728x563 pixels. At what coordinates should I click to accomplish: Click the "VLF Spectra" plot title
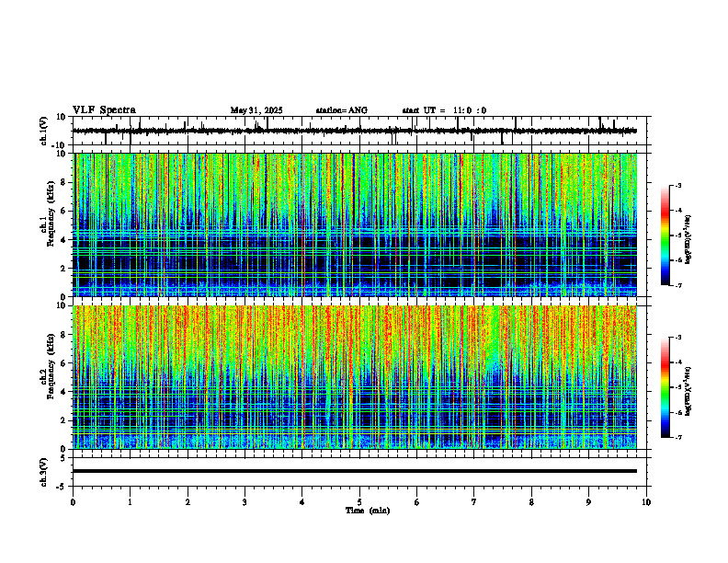click(104, 109)
